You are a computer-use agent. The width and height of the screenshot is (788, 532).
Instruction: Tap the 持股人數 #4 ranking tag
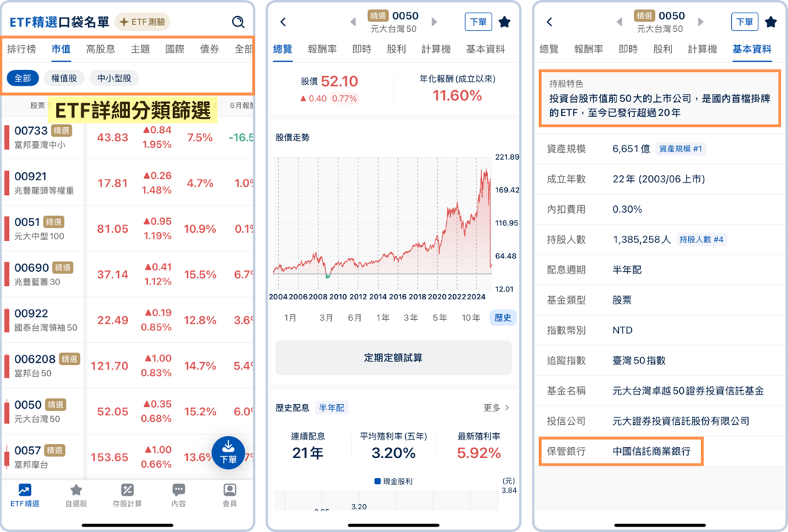click(702, 239)
